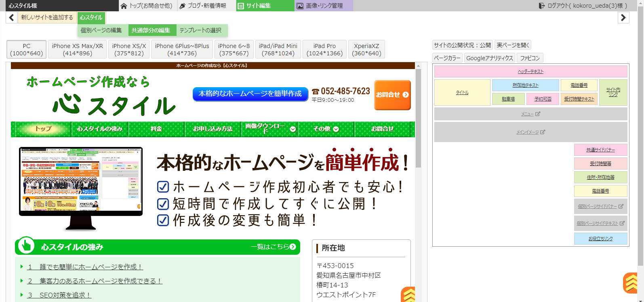Click the left arrow back button
The width and height of the screenshot is (644, 302).
[11, 17]
